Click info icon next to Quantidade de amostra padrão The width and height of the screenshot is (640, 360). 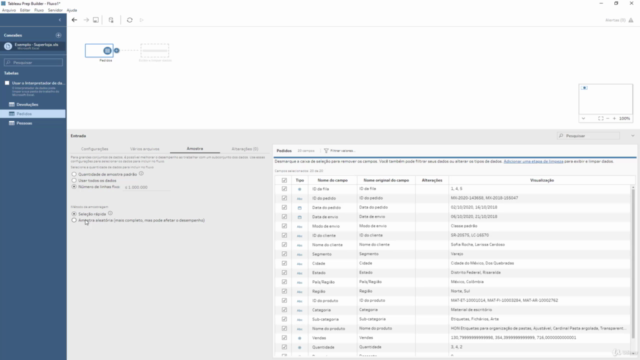(141, 173)
